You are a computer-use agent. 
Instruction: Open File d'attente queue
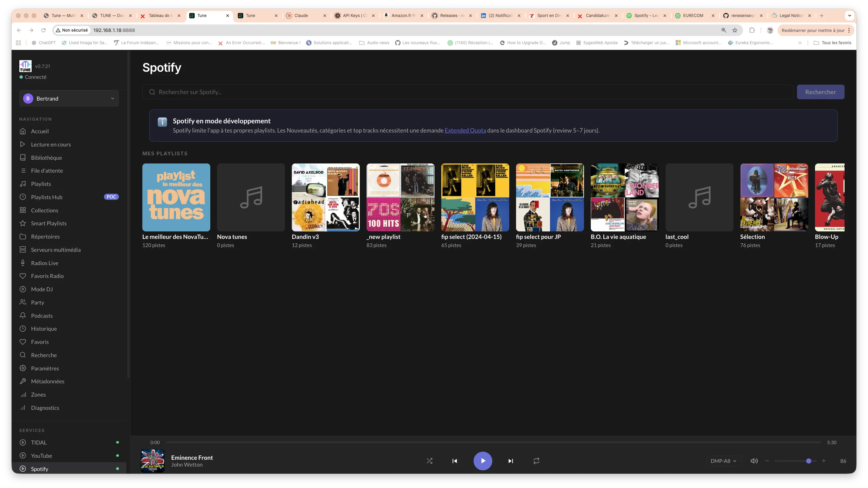pos(69,171)
